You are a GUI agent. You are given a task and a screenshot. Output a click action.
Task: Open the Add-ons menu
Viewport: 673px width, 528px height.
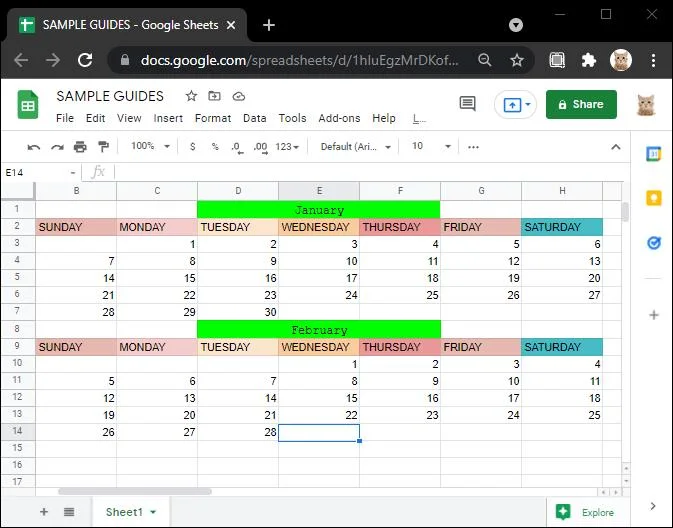(x=339, y=118)
